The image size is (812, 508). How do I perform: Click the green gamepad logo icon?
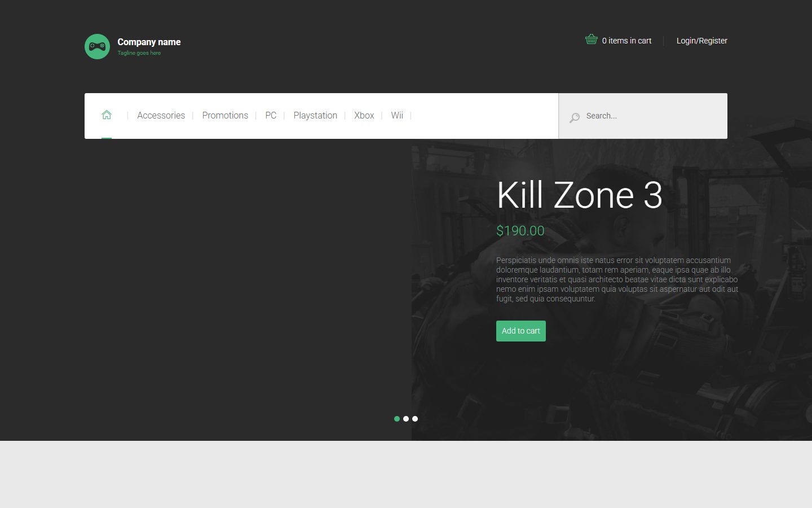tap(97, 46)
